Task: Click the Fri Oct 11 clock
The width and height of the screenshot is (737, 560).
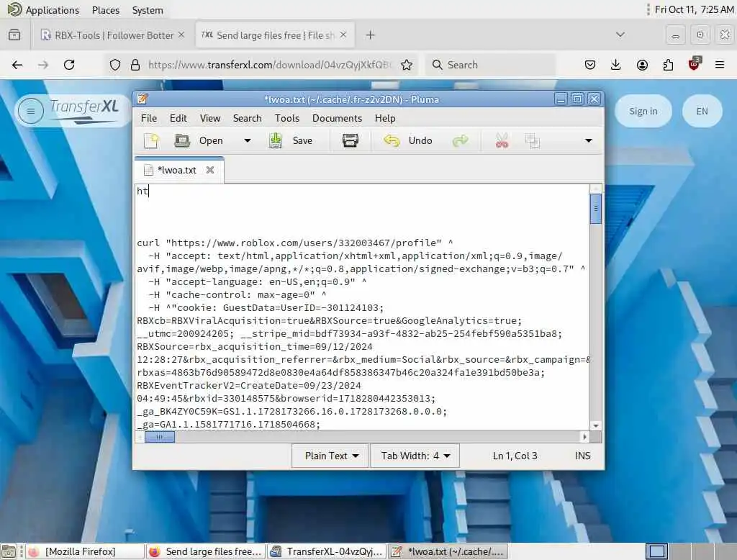Action: [x=695, y=9]
